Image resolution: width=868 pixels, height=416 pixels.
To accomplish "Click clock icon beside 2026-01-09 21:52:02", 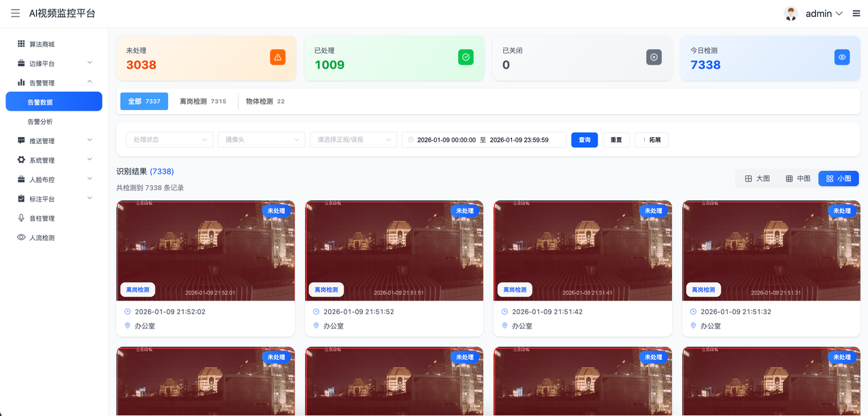I will (127, 311).
